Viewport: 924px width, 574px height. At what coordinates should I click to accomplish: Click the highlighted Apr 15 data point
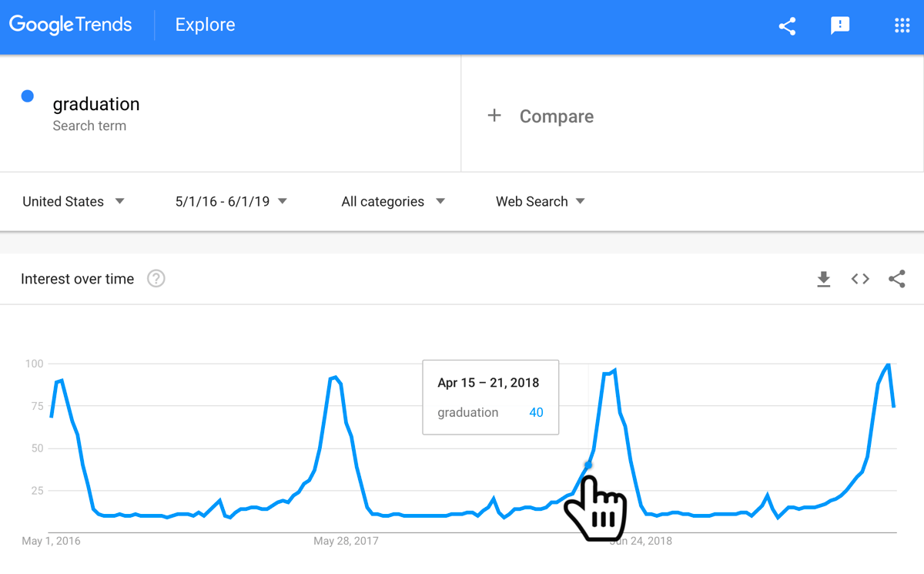pos(588,465)
